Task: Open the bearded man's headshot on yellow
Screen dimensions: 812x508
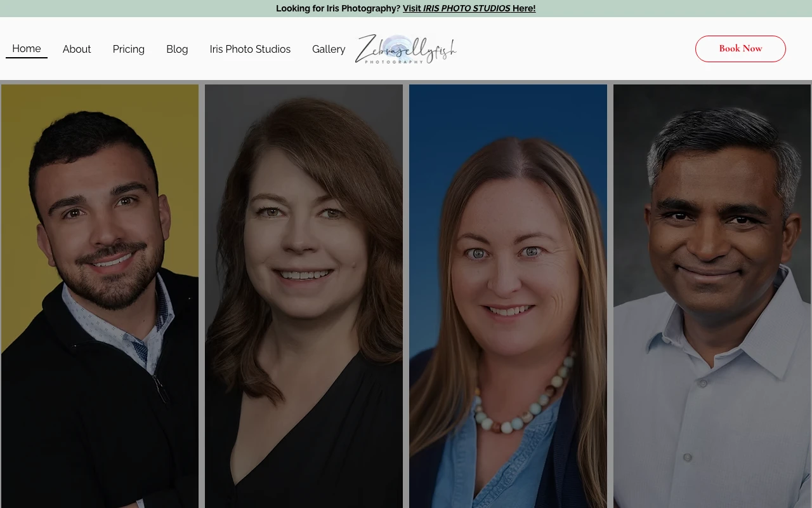Action: tap(100, 296)
